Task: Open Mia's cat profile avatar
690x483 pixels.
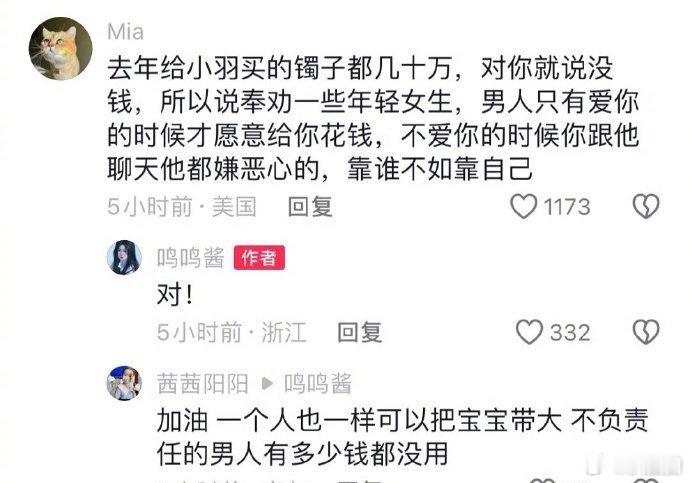Action: coord(61,49)
